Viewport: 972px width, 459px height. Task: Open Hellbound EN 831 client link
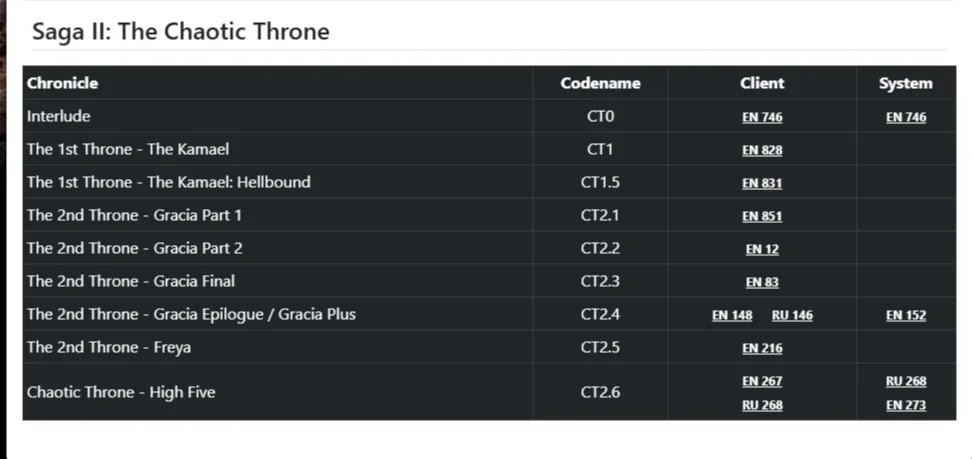(x=762, y=183)
